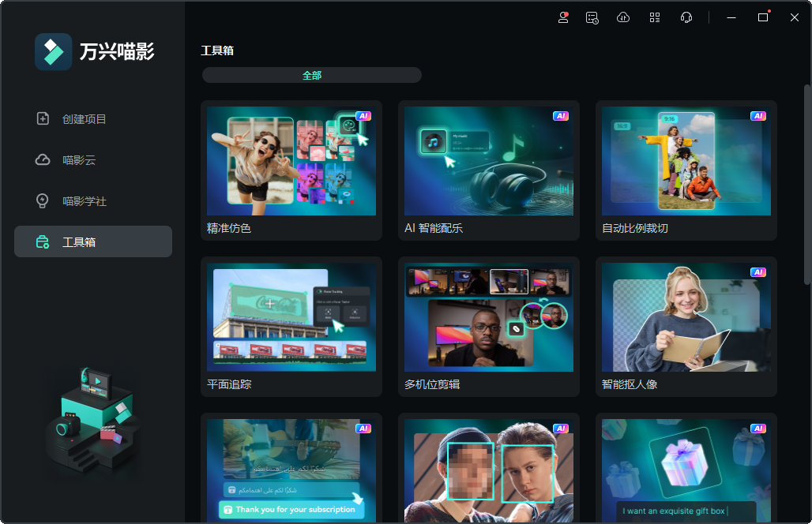The height and width of the screenshot is (524, 812).
Task: Select 工具箱 in the sidebar
Action: [93, 241]
